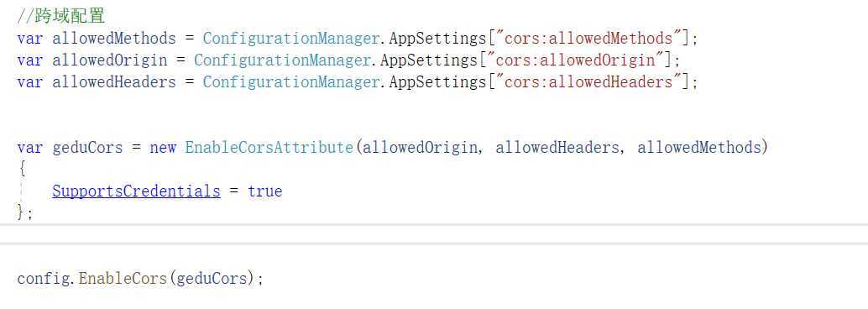Click the EnableCorsAttribute class name

click(269, 148)
